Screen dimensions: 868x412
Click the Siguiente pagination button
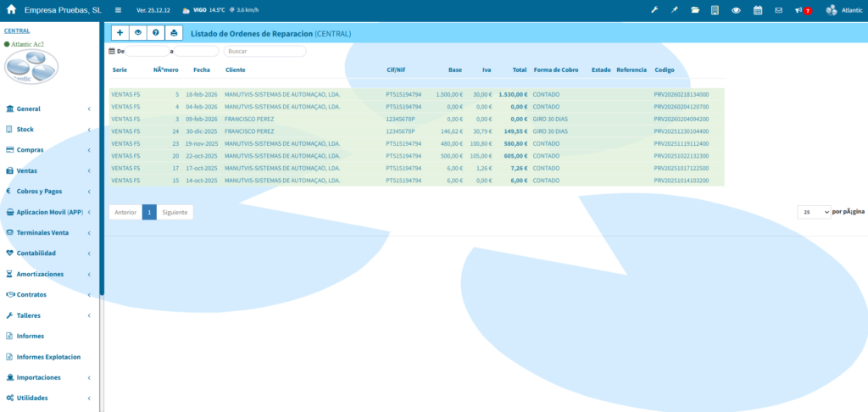pyautogui.click(x=175, y=212)
